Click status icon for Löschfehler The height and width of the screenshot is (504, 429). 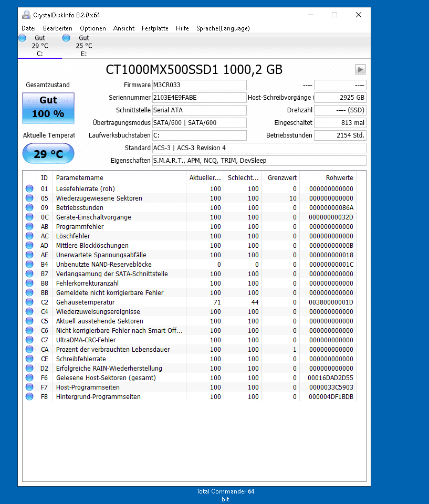coord(29,236)
